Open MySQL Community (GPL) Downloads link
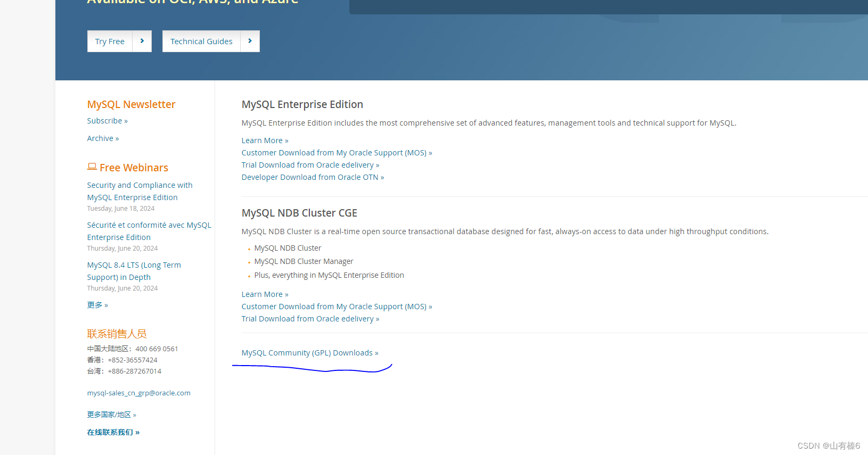The width and height of the screenshot is (868, 455). (x=310, y=353)
